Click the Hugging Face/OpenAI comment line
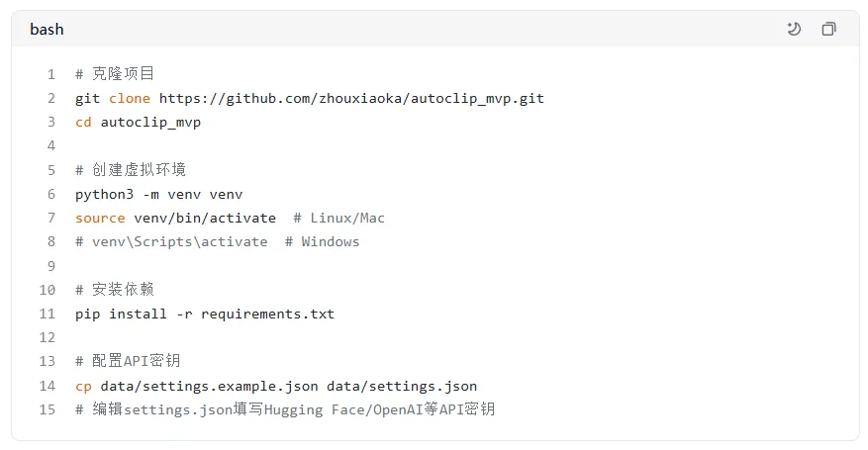The image size is (868, 450). click(284, 409)
